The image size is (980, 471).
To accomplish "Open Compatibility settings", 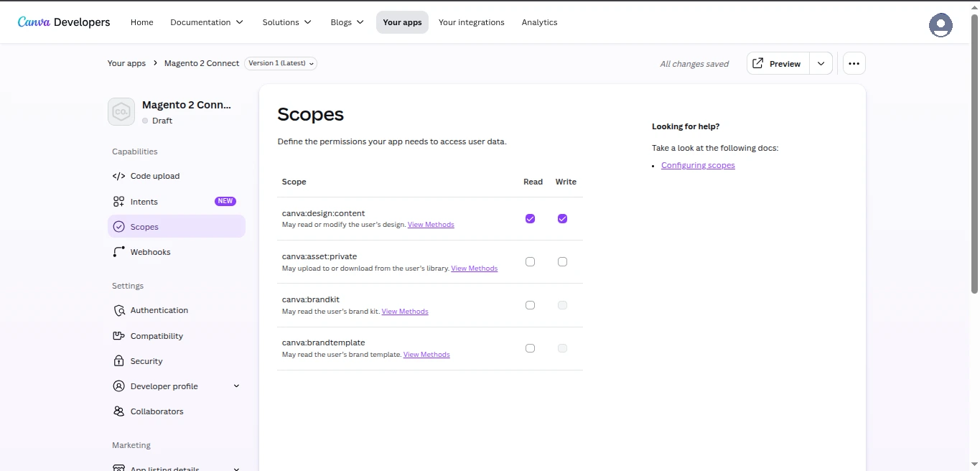I will coord(177,336).
